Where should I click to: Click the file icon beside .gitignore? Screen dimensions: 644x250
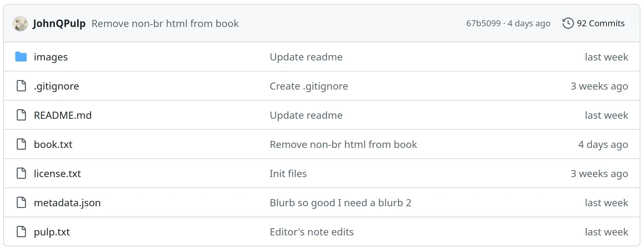click(x=21, y=86)
